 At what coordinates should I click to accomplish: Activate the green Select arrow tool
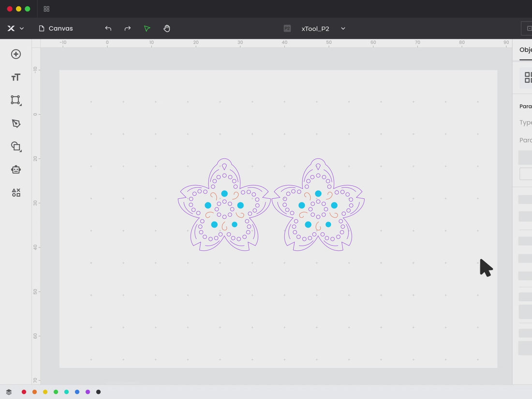pos(147,29)
